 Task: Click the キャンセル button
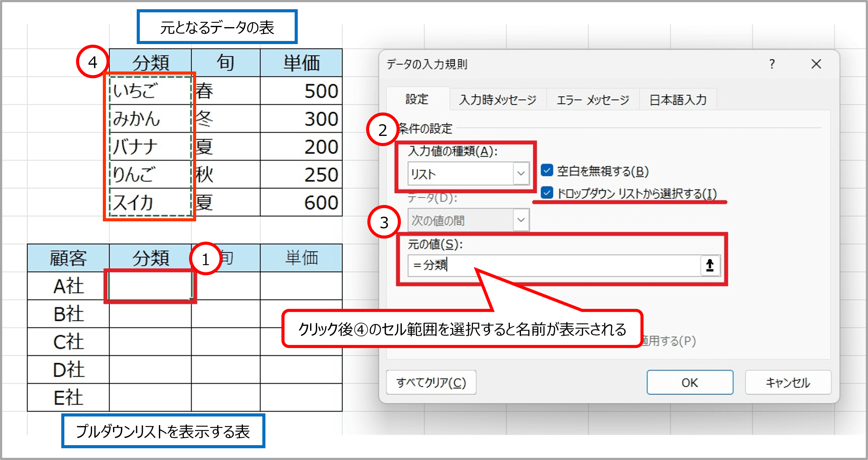tap(788, 382)
